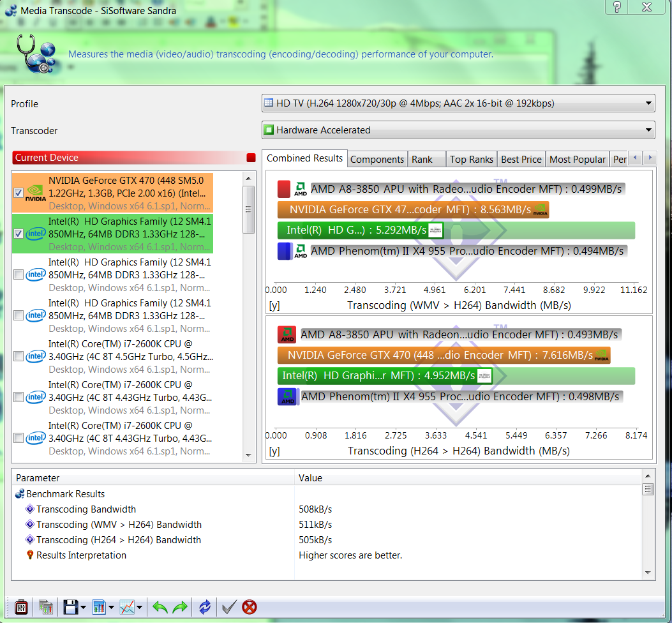
Task: Click the Transcoding (WMV > H264) Bandwidth row label
Action: point(119,525)
